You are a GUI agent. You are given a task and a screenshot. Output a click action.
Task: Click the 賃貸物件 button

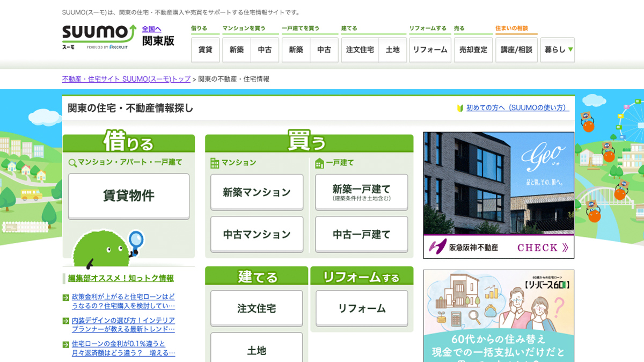coord(129,196)
